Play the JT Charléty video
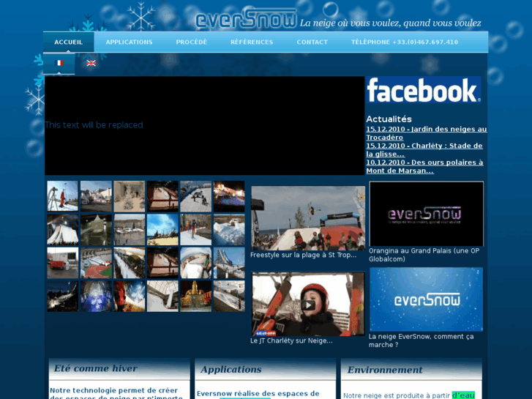The height and width of the screenshot is (399, 532). [x=308, y=304]
